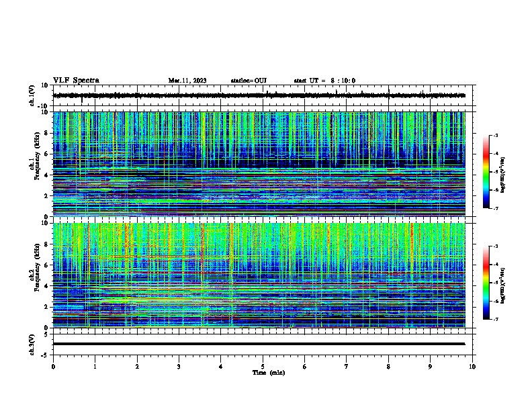Click the 'start UT = 8:10:0' label

pyautogui.click(x=324, y=81)
